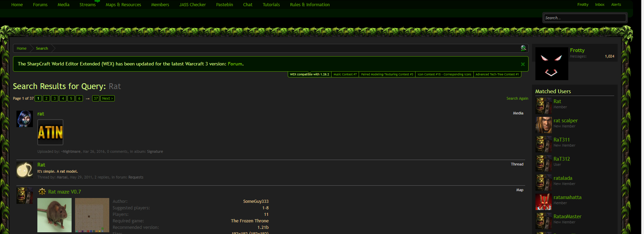
Task: Open the rat photo thumbnail of Rat maze
Action: [54, 215]
